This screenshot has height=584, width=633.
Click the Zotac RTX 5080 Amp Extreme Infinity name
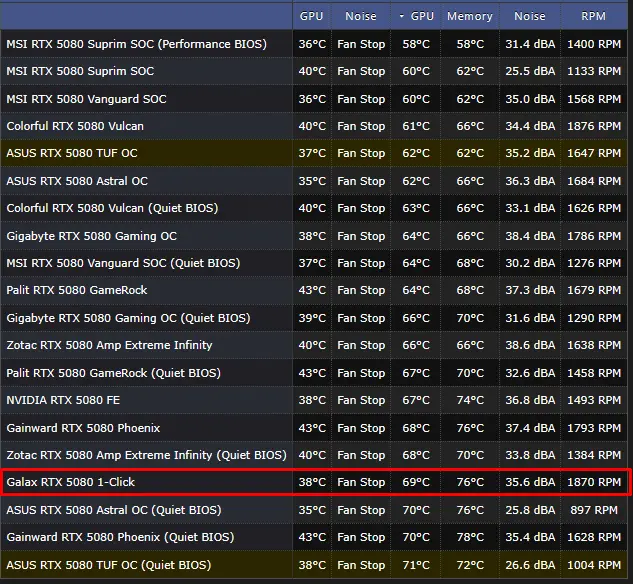[x=109, y=345]
